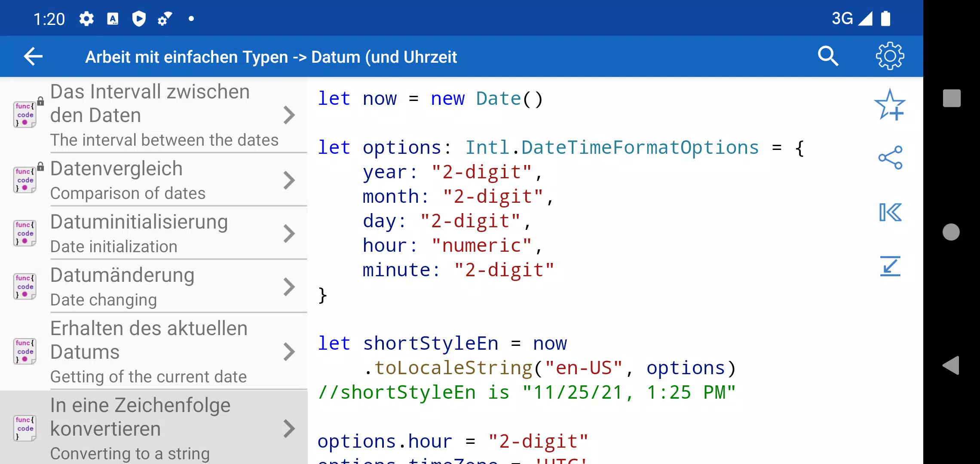This screenshot has height=464, width=980.
Task: Tap 'Getting of the current date' subtitle
Action: 148,377
